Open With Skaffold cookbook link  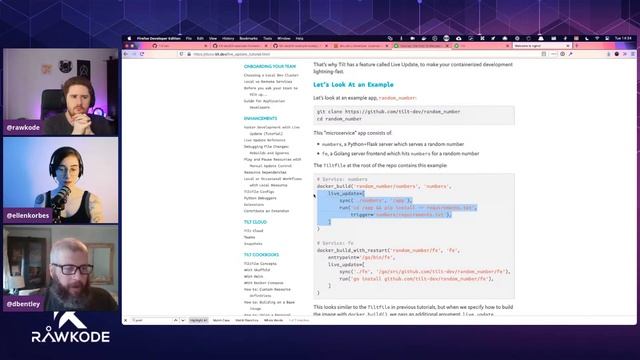coord(257,270)
